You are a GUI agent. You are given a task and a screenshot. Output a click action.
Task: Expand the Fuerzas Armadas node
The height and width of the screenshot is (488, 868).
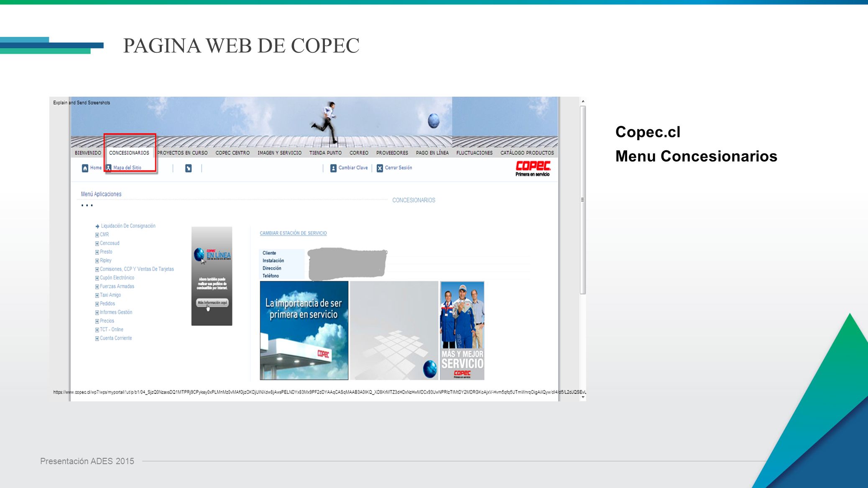click(x=97, y=287)
